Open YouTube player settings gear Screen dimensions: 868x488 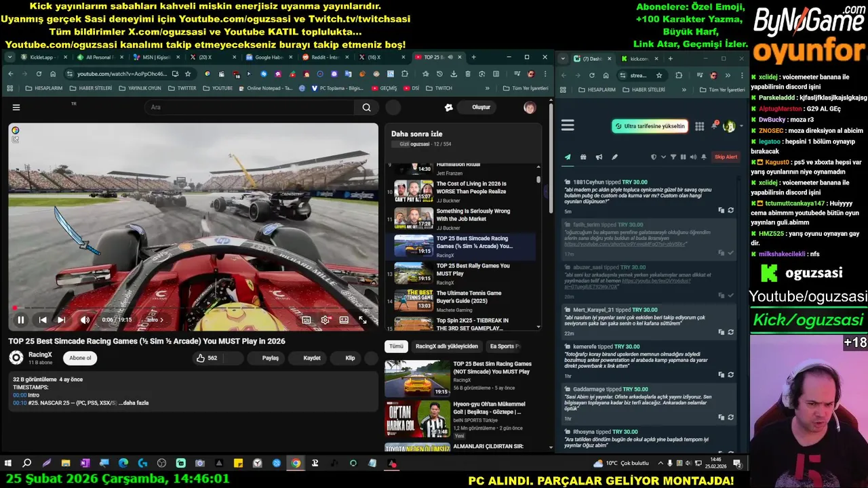point(325,320)
